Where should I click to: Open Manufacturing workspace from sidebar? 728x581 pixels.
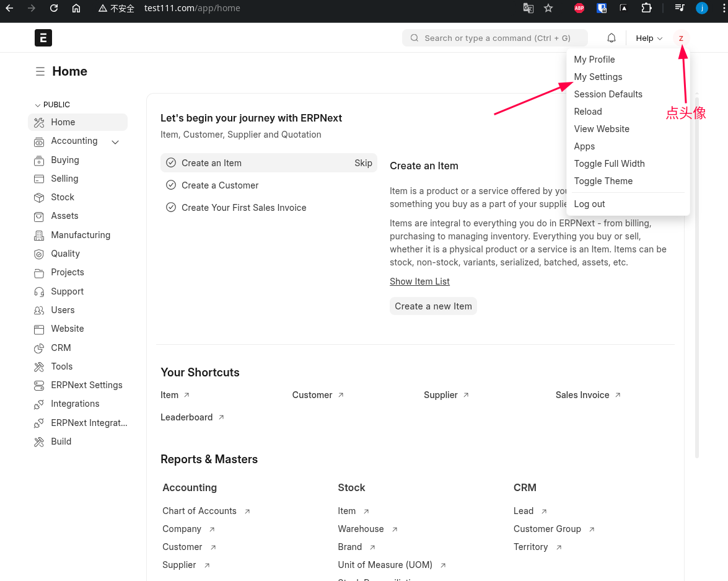pyautogui.click(x=81, y=235)
